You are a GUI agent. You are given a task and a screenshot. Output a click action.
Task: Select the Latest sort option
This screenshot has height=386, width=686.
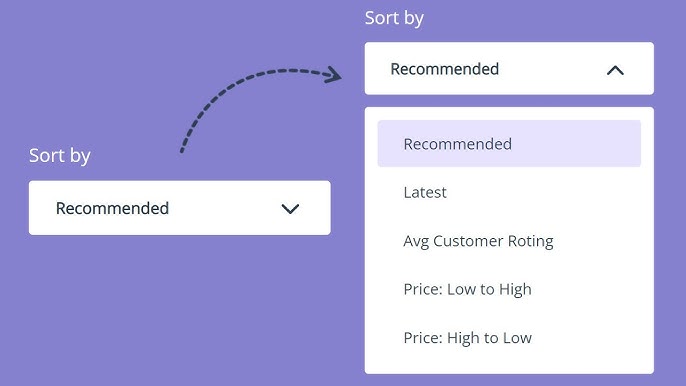425,193
